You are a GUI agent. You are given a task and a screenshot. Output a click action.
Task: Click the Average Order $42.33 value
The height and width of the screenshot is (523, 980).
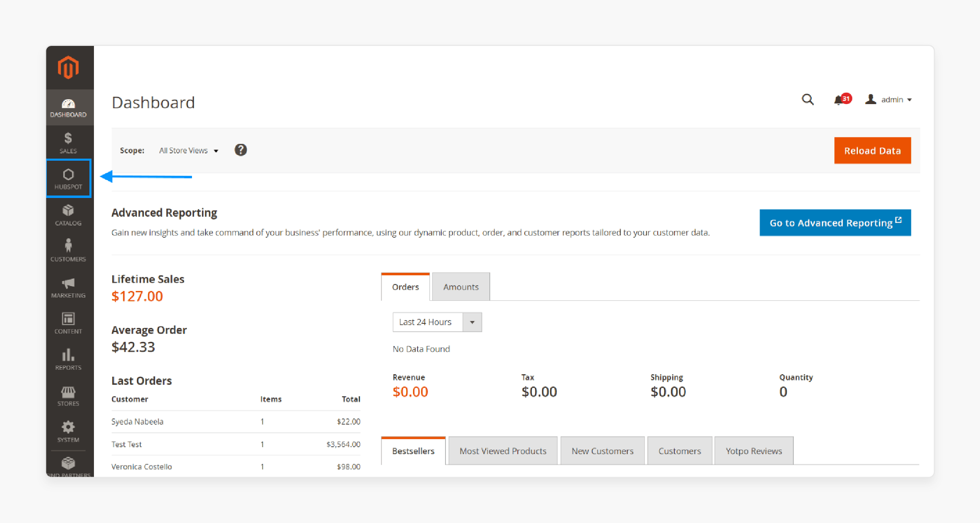[133, 347]
